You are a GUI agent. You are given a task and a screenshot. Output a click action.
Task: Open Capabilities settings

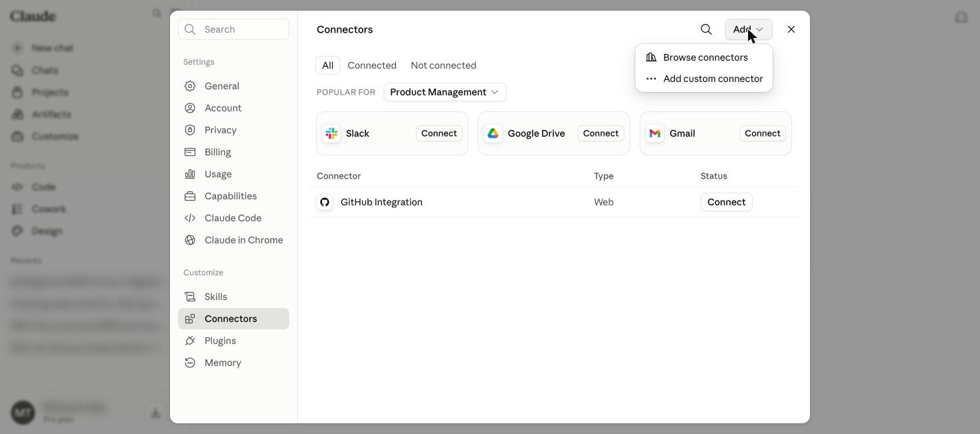pos(233,196)
